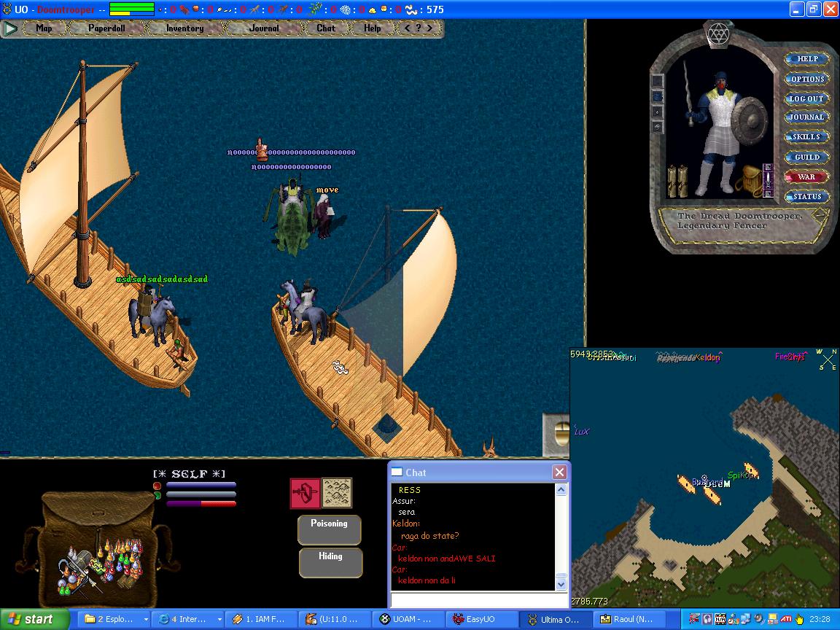The image size is (840, 630).
Task: Open the Windows Start menu
Action: click(34, 619)
